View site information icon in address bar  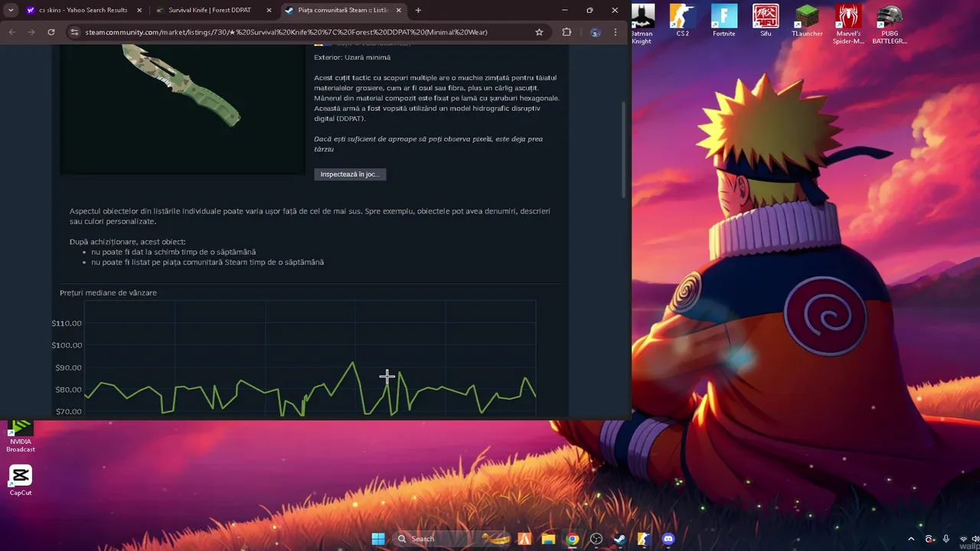pos(74,32)
